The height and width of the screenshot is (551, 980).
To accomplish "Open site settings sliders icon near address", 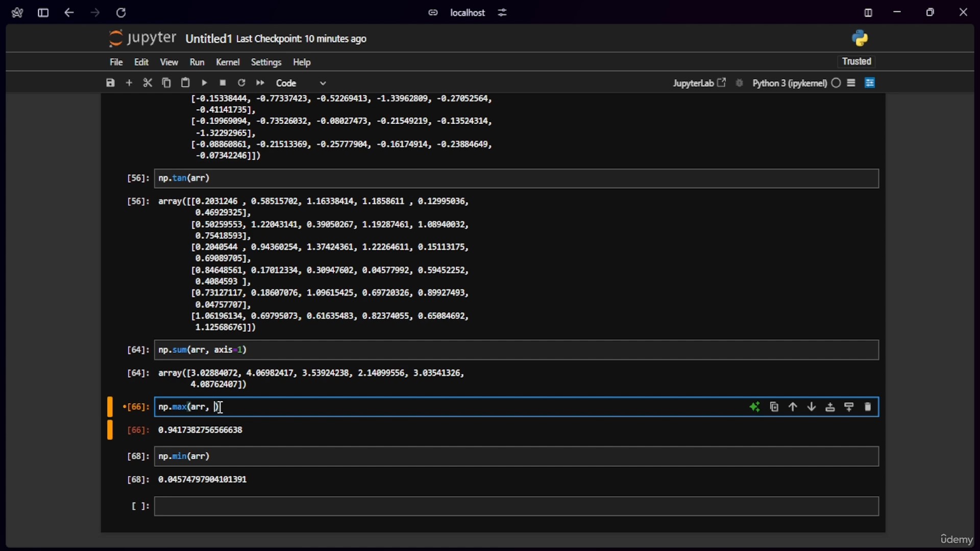I will click(503, 13).
